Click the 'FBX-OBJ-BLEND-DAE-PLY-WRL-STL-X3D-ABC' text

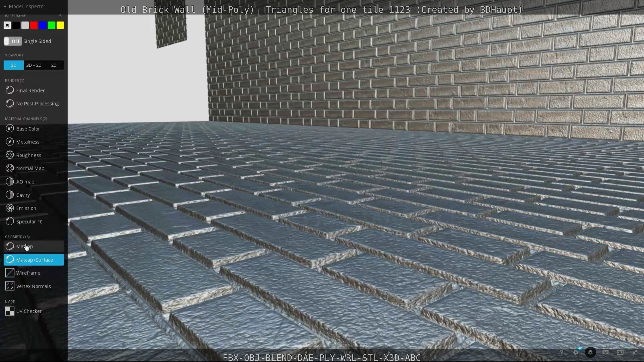pyautogui.click(x=322, y=358)
